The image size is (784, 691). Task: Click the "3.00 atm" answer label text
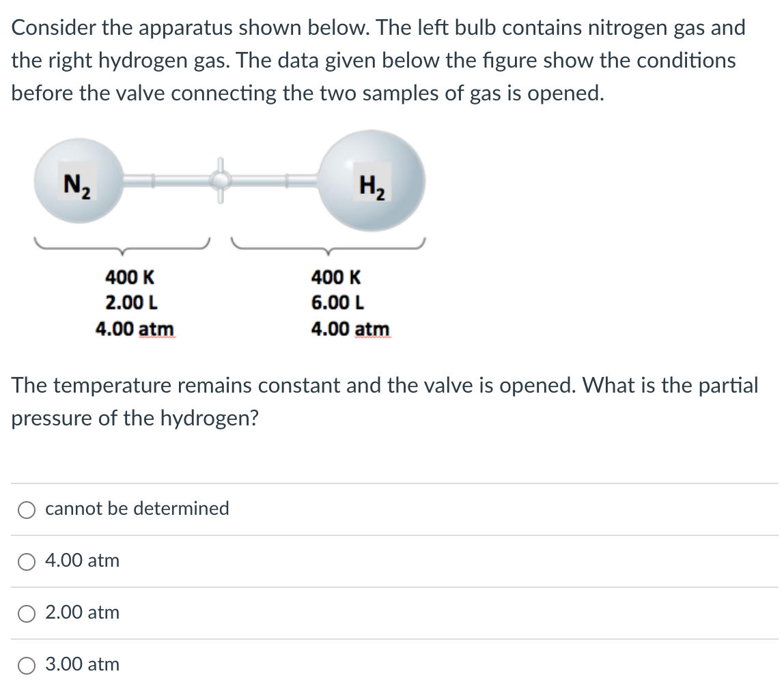[x=83, y=664]
